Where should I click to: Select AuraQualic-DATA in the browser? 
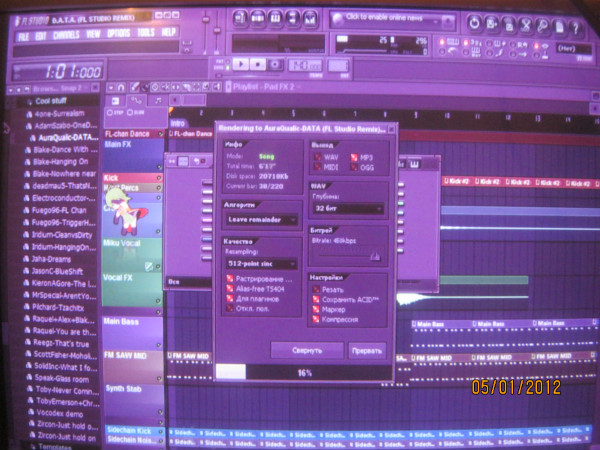pos(67,137)
